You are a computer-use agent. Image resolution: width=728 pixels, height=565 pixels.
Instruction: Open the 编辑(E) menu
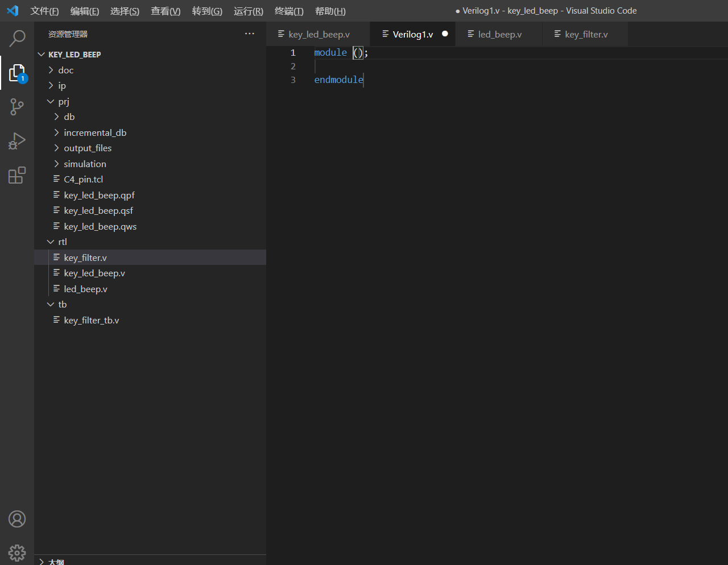(x=85, y=11)
